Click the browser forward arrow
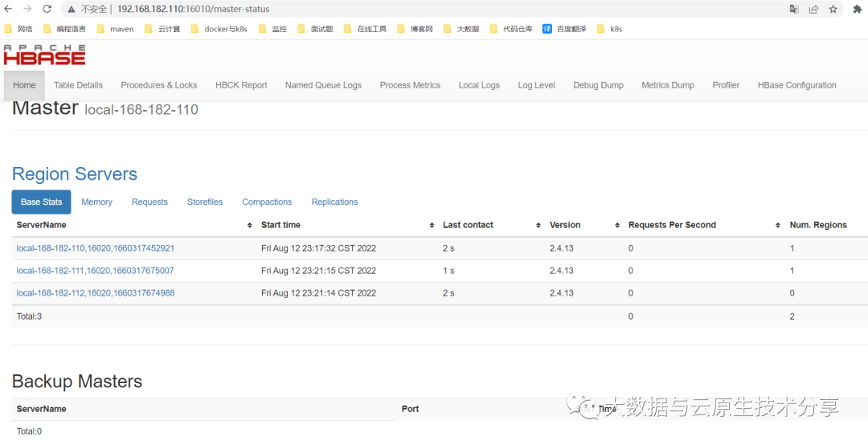Viewport: 868px width, 445px height. [x=27, y=9]
